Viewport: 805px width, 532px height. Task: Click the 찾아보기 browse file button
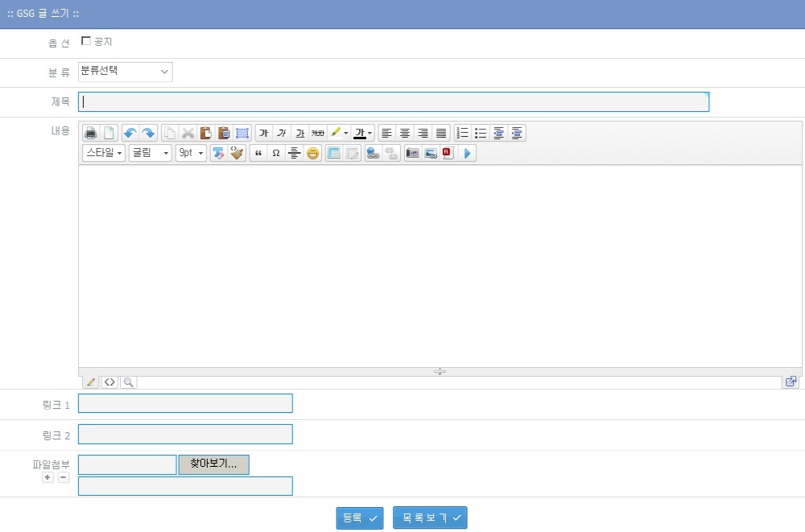point(213,464)
